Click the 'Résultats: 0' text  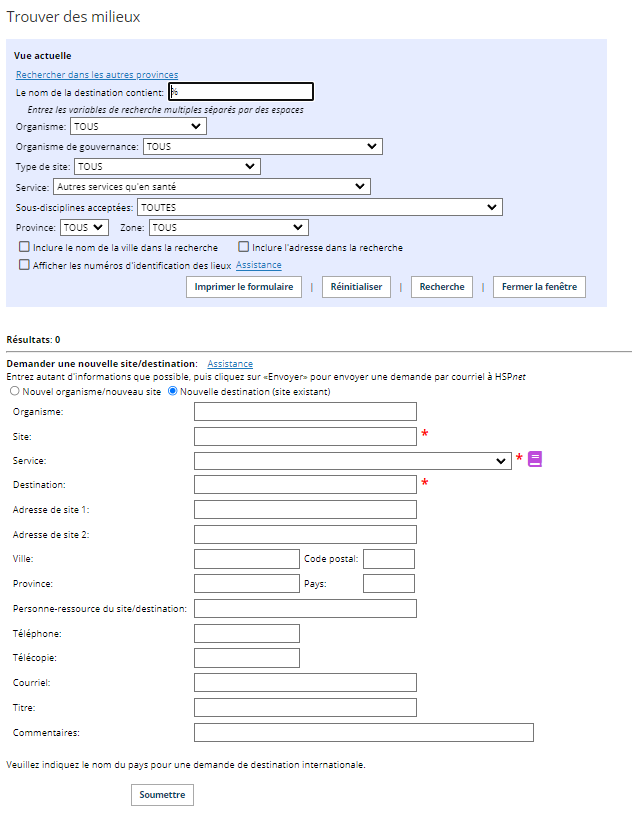click(x=33, y=339)
